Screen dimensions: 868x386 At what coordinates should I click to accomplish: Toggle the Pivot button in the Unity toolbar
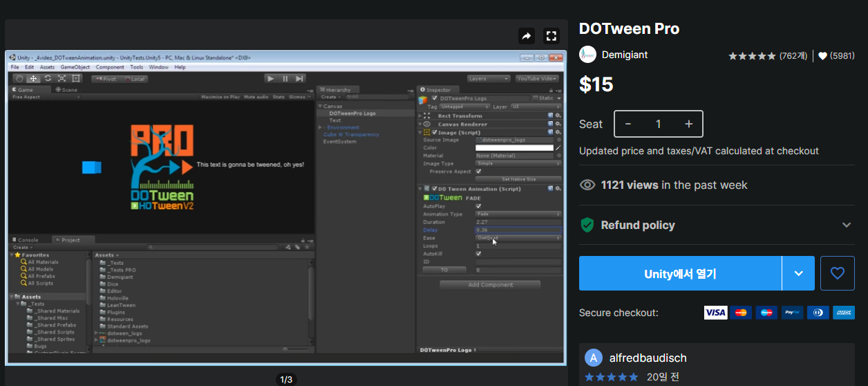tap(105, 79)
